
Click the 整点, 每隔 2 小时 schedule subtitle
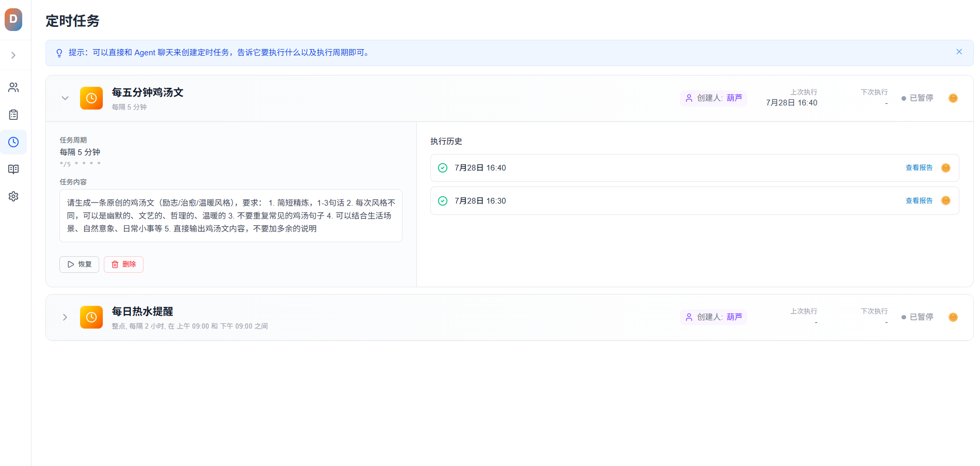coord(190,327)
